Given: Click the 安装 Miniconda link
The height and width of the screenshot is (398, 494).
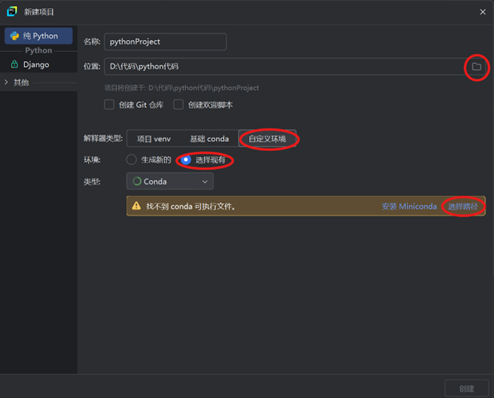Looking at the screenshot, I should click(x=409, y=206).
